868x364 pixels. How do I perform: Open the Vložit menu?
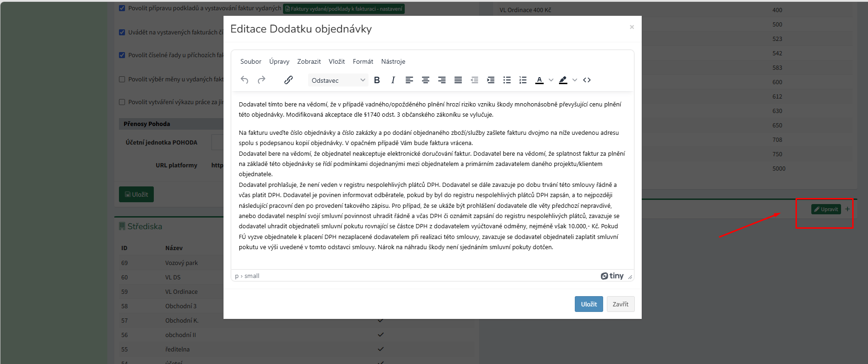[336, 61]
